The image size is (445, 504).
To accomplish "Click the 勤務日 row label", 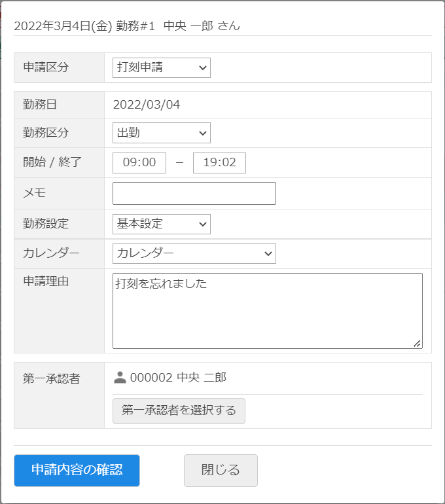I will click(x=40, y=104).
